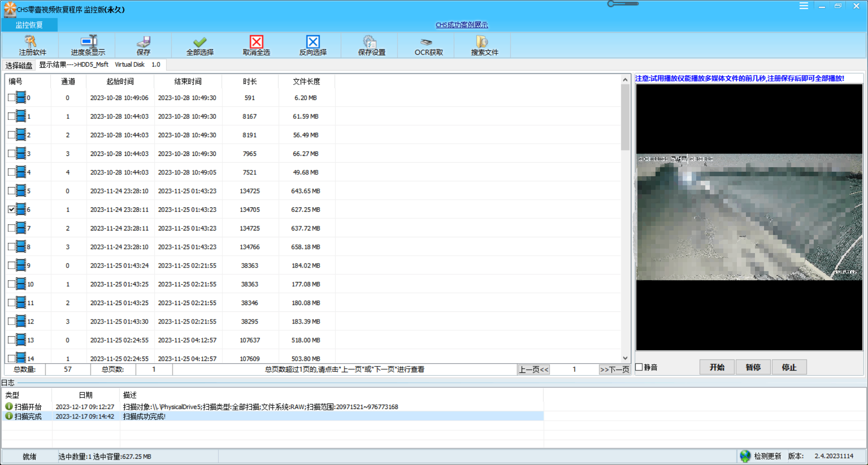Click the 检测更新 globe icon
868x465 pixels.
coord(745,456)
